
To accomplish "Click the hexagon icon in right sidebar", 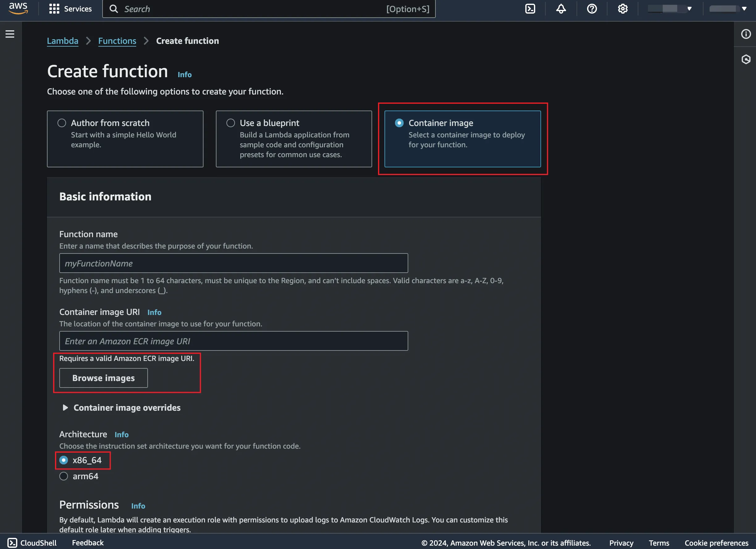I will (746, 59).
